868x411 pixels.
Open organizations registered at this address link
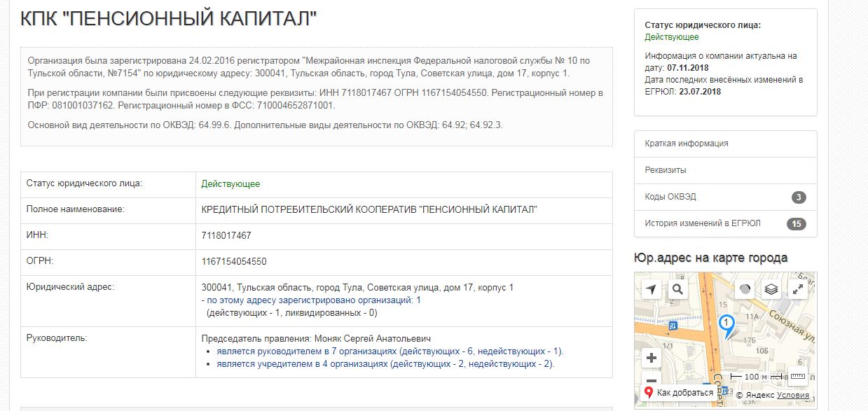(310, 300)
